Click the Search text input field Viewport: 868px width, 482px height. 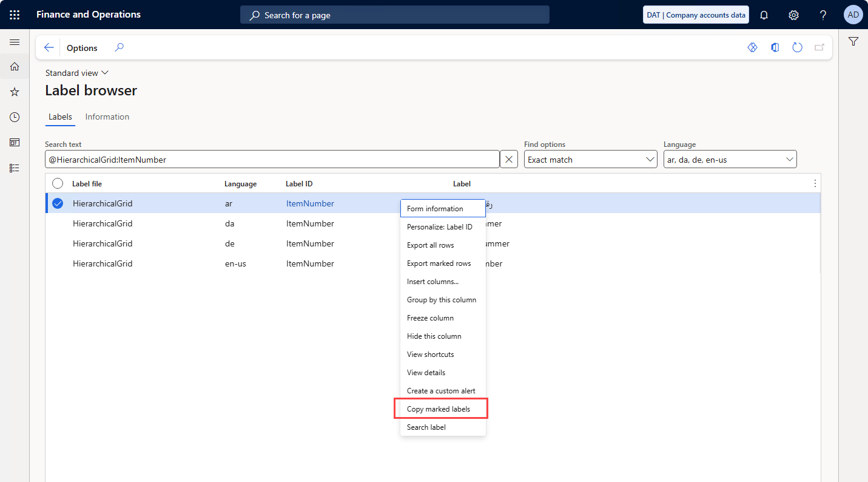[x=272, y=160]
